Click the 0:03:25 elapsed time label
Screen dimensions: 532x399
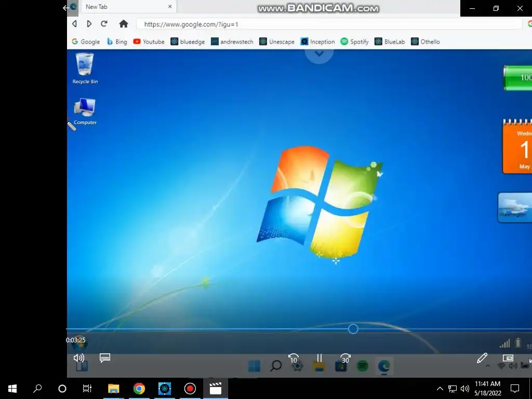[x=76, y=340]
